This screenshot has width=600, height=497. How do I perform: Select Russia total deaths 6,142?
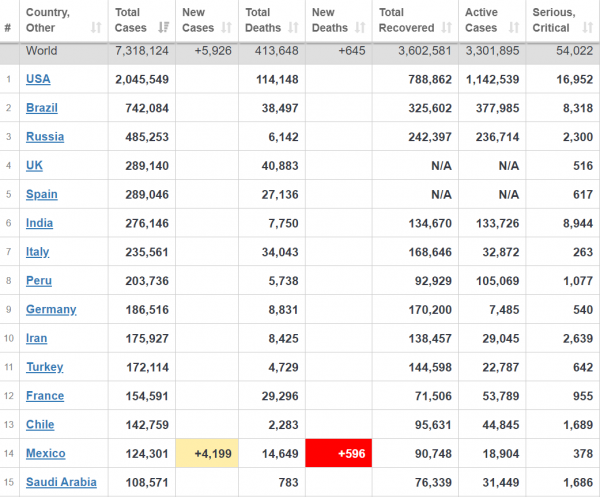pyautogui.click(x=283, y=137)
